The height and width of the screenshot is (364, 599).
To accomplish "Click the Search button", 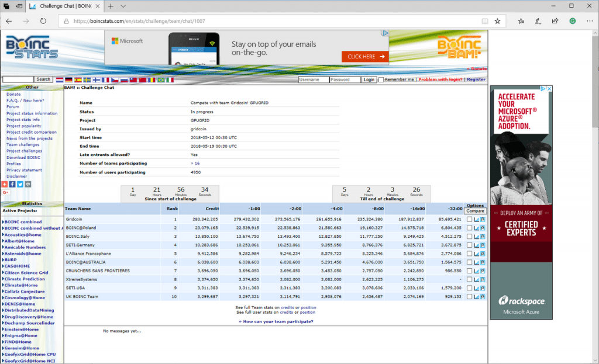I will point(43,79).
